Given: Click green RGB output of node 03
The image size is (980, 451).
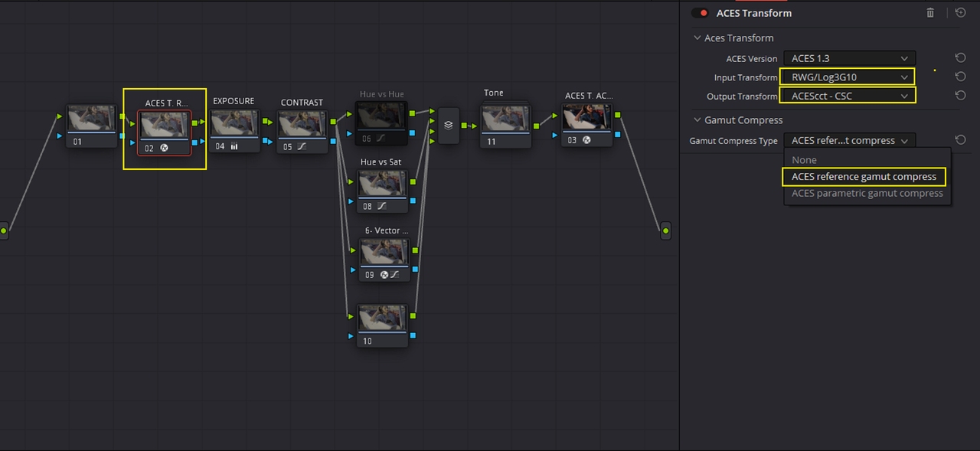Looking at the screenshot, I should [618, 116].
